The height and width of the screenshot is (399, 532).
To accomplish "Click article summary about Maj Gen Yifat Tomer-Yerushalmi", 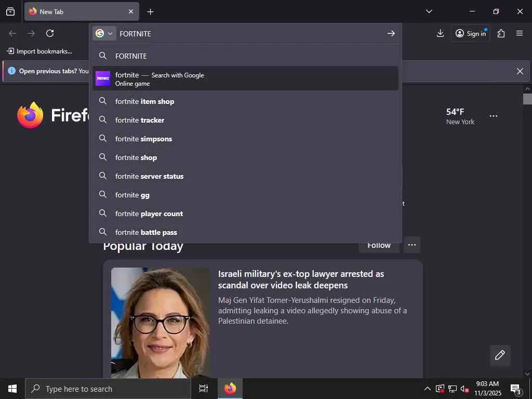I will pyautogui.click(x=312, y=311).
